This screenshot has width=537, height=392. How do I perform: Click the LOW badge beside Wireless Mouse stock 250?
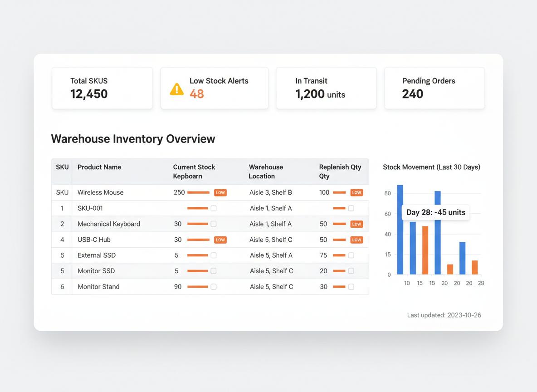[x=220, y=192]
